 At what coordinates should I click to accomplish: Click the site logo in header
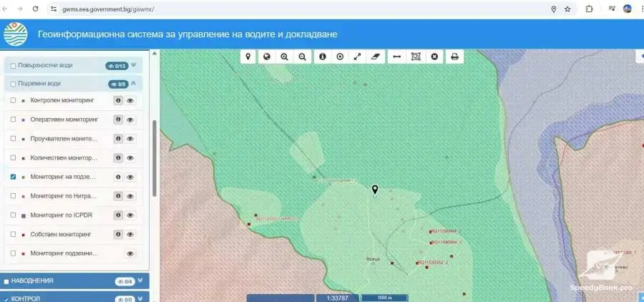coord(16,34)
